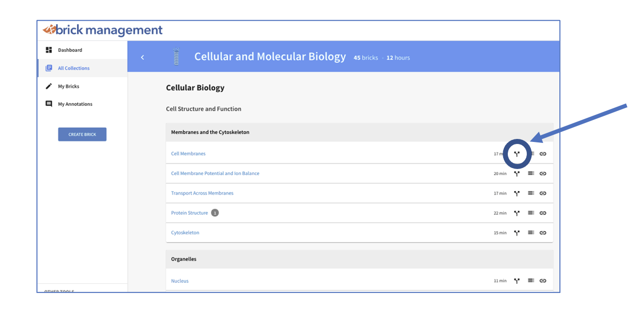Screen dimensions: 644x331
Task: Open the list icon for Nucleus
Action: click(531, 281)
